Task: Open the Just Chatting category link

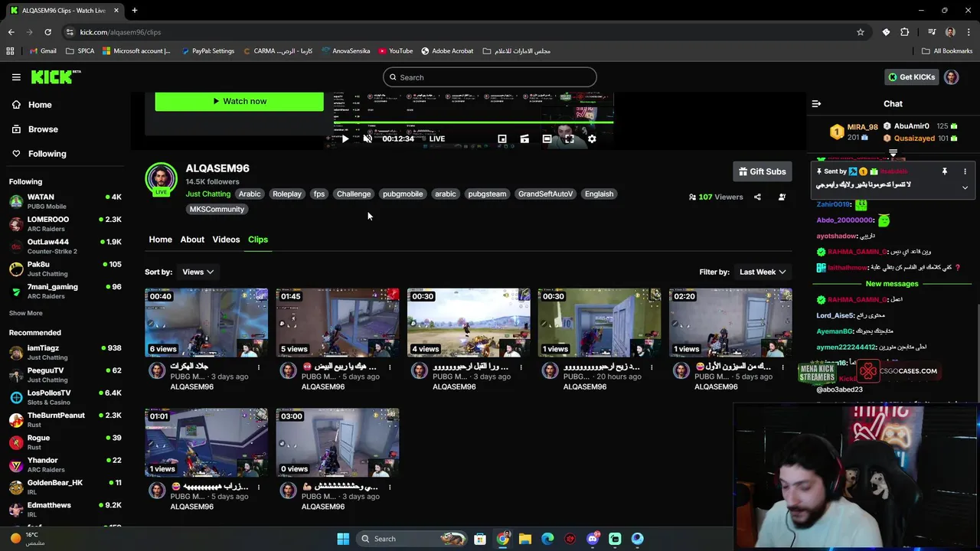Action: tap(207, 194)
